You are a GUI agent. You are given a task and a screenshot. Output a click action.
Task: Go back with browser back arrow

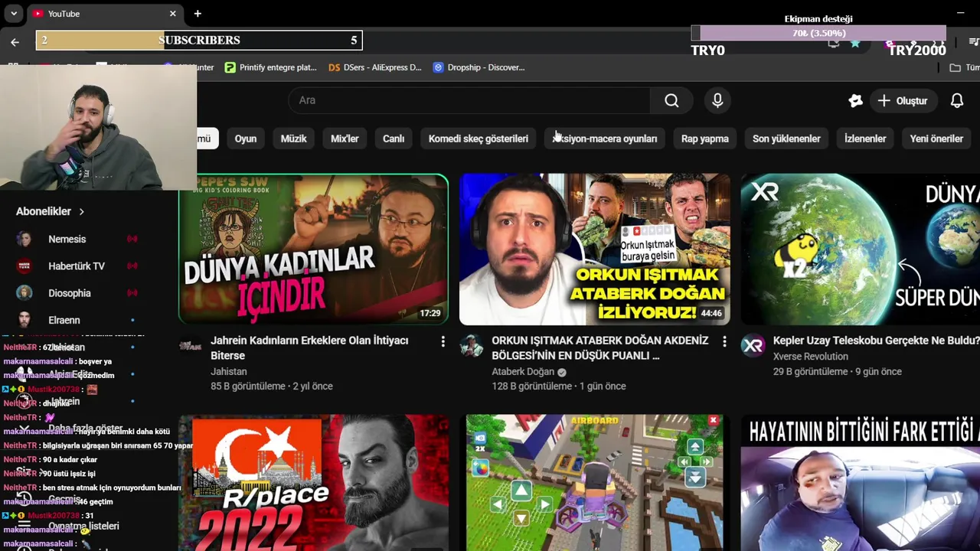(x=15, y=41)
